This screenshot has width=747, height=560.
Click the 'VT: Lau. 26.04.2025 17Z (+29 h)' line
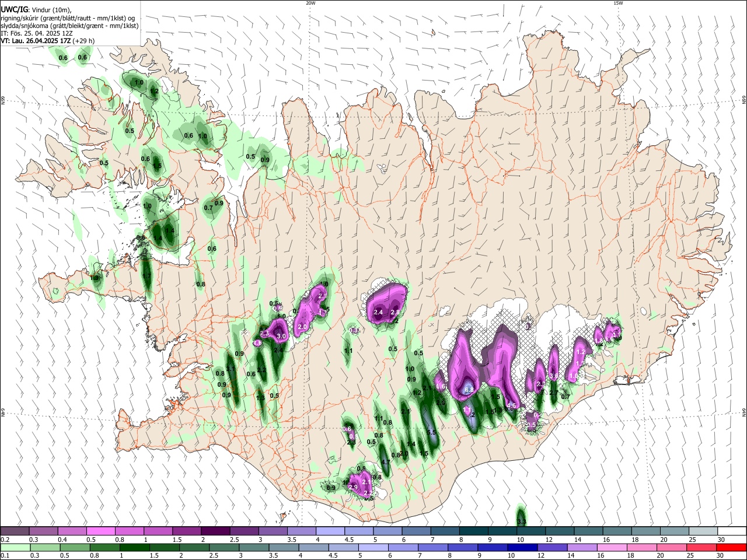47,41
